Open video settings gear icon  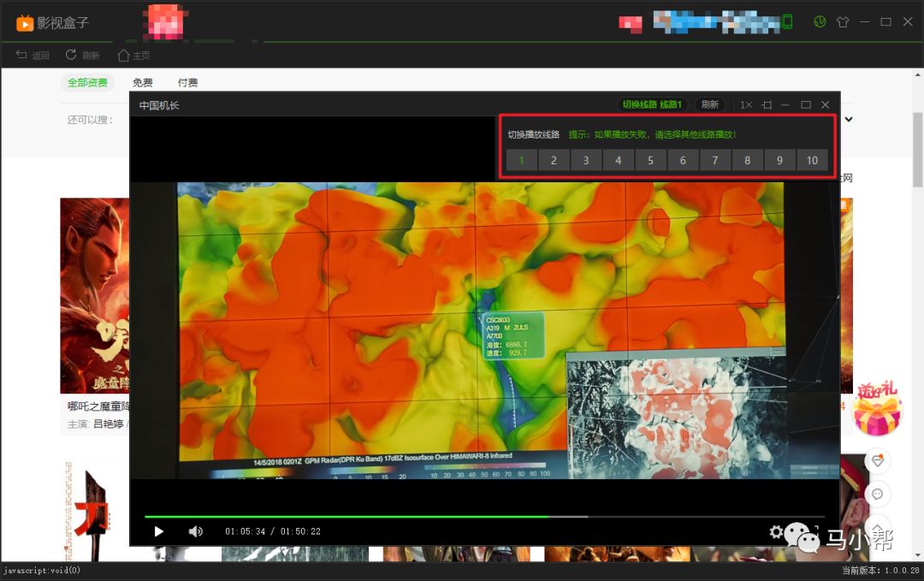tap(776, 532)
